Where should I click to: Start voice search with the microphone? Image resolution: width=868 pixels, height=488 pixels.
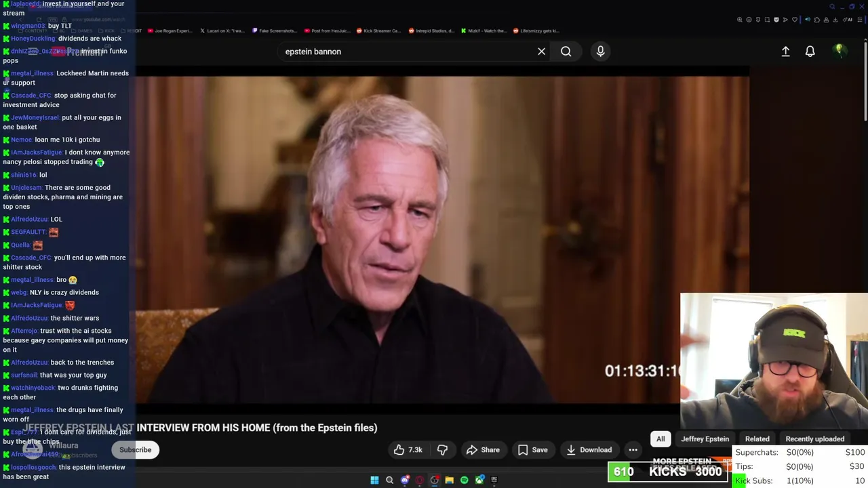click(x=600, y=52)
